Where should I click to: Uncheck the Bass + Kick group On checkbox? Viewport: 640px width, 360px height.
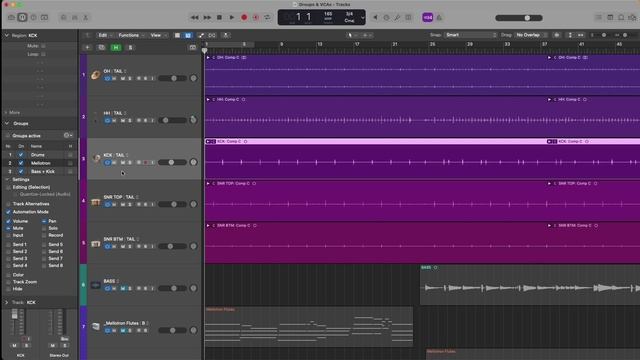point(21,171)
